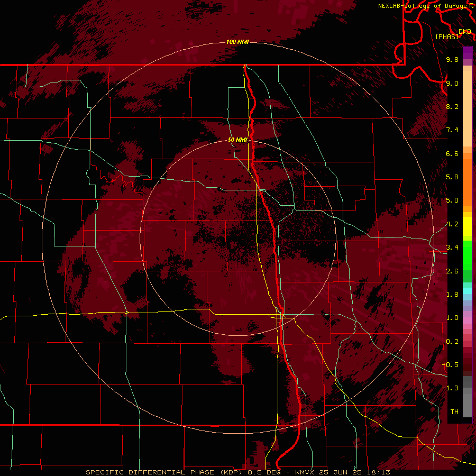Click the TH threshold label on the legend
The width and height of the screenshot is (476, 476).
pyautogui.click(x=454, y=412)
